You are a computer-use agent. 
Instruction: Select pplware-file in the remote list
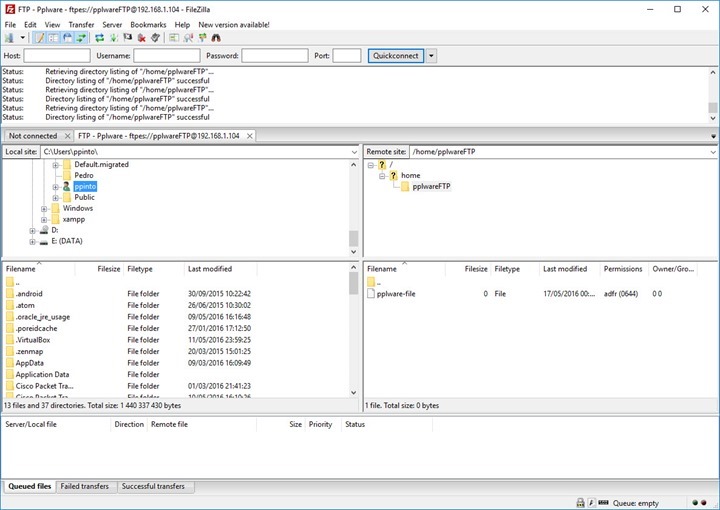coord(398,294)
